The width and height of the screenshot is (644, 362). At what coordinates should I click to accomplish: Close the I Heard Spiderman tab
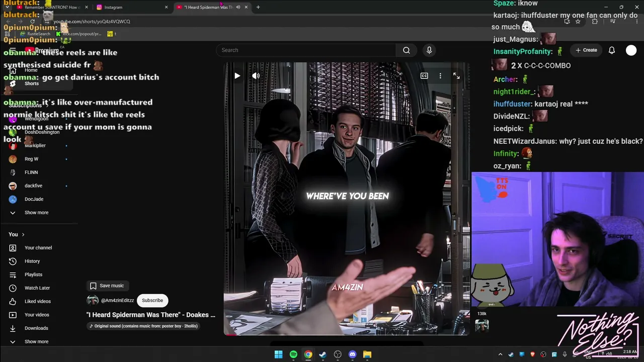click(x=246, y=7)
